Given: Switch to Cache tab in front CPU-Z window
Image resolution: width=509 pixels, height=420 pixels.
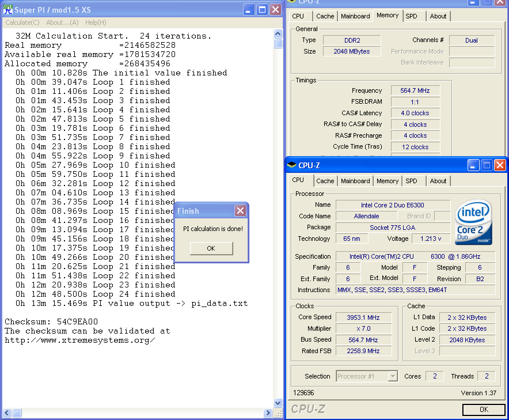Looking at the screenshot, I should click(325, 181).
